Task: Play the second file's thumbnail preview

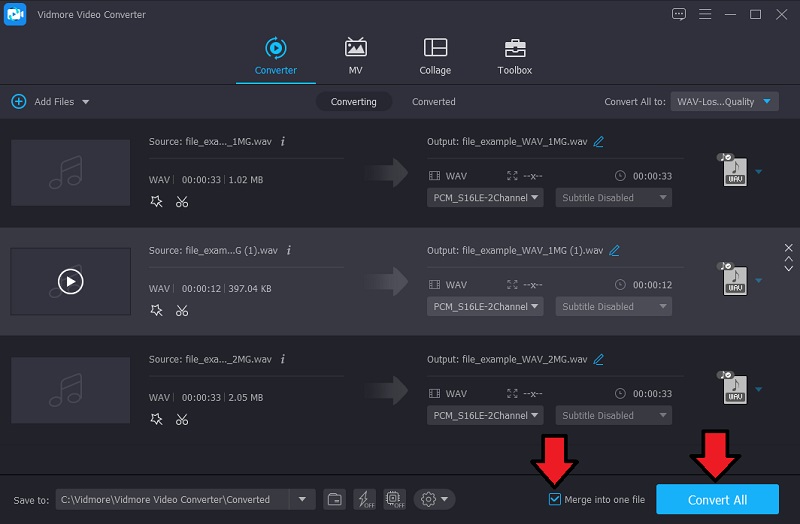Action: (70, 282)
